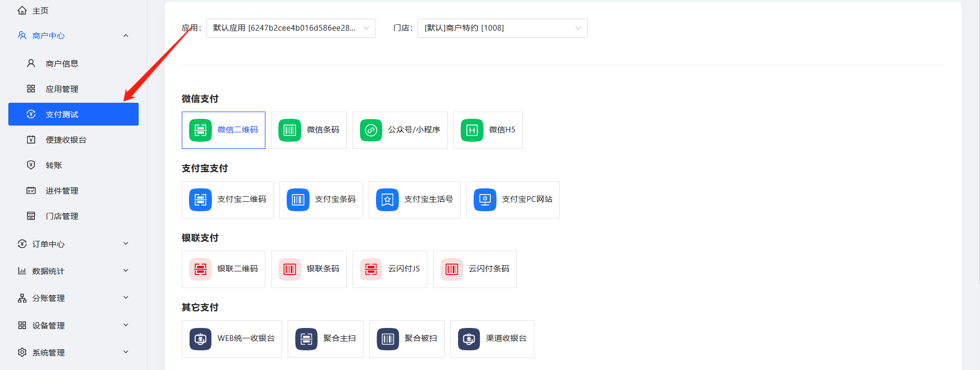980x370 pixels.
Task: Open the 门店 dropdown selector
Action: 503,28
